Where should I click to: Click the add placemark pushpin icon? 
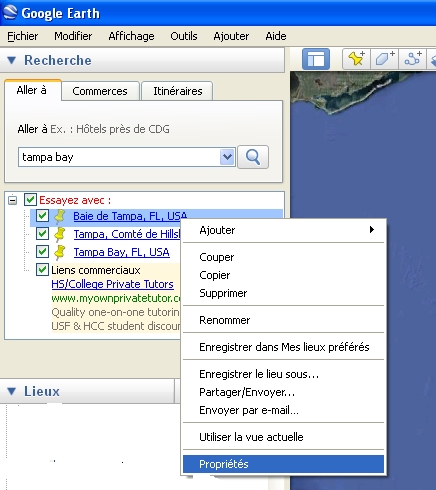(357, 59)
